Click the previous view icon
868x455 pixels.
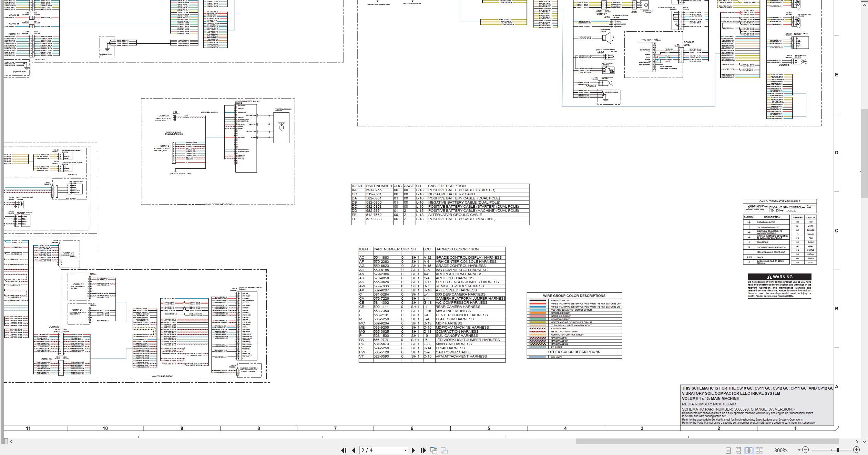[434, 450]
